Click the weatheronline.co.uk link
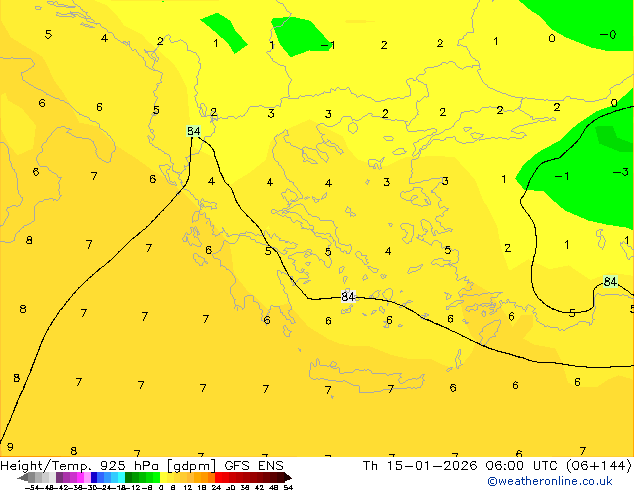 point(550,481)
